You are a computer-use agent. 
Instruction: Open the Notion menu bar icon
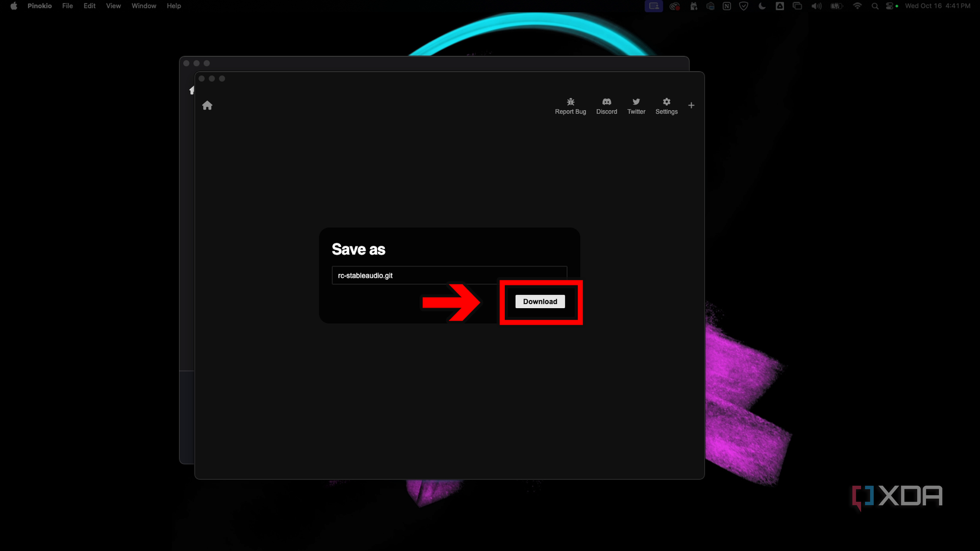click(726, 6)
